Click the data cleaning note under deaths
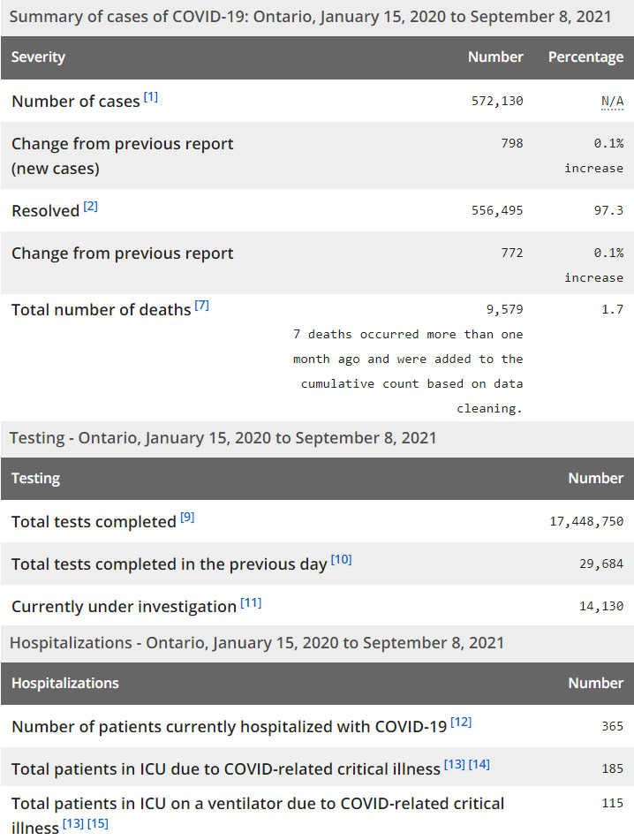The image size is (634, 840). pyautogui.click(x=408, y=371)
